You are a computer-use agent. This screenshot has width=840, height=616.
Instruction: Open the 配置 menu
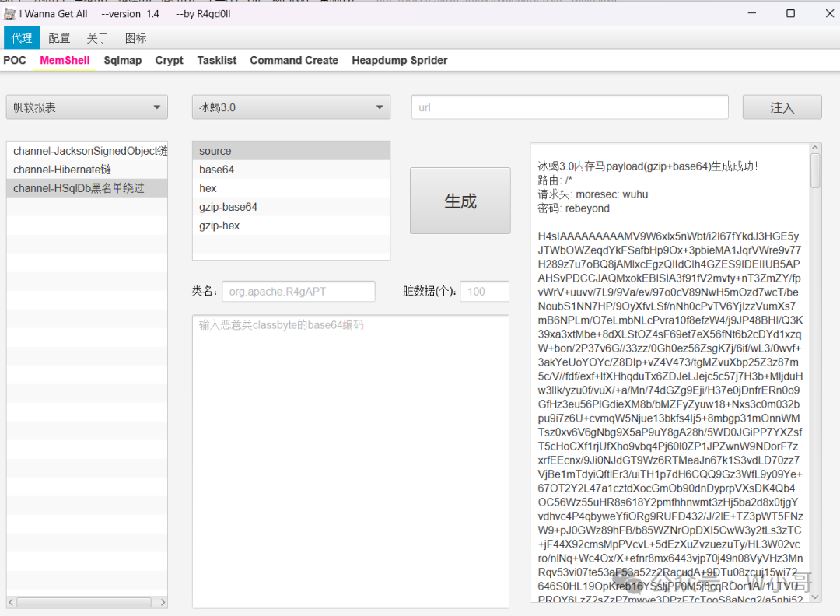point(59,38)
